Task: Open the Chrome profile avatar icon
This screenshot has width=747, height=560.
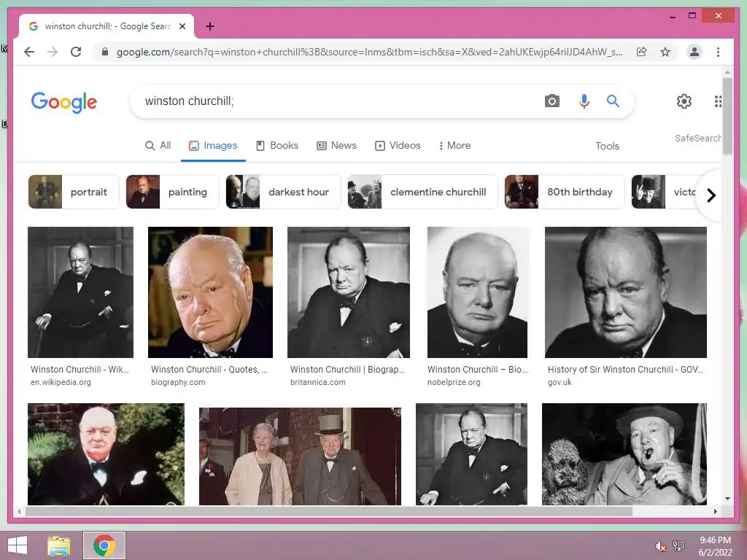Action: pos(694,52)
